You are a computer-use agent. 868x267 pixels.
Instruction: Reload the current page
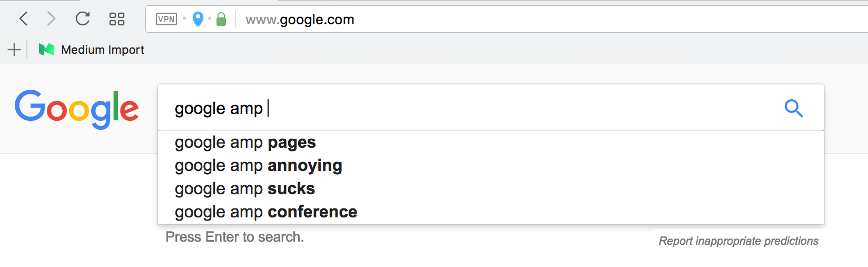(83, 19)
